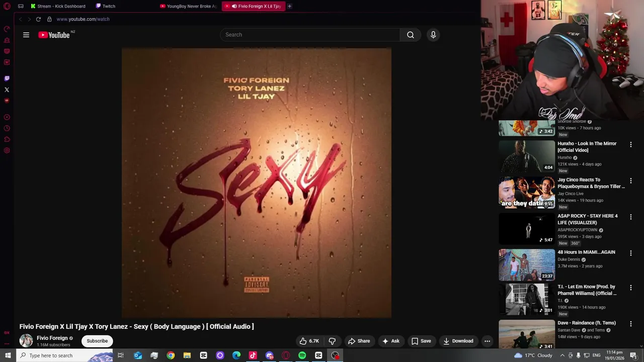Open Dave - Raindance (ft. Tems) video

[x=587, y=323]
